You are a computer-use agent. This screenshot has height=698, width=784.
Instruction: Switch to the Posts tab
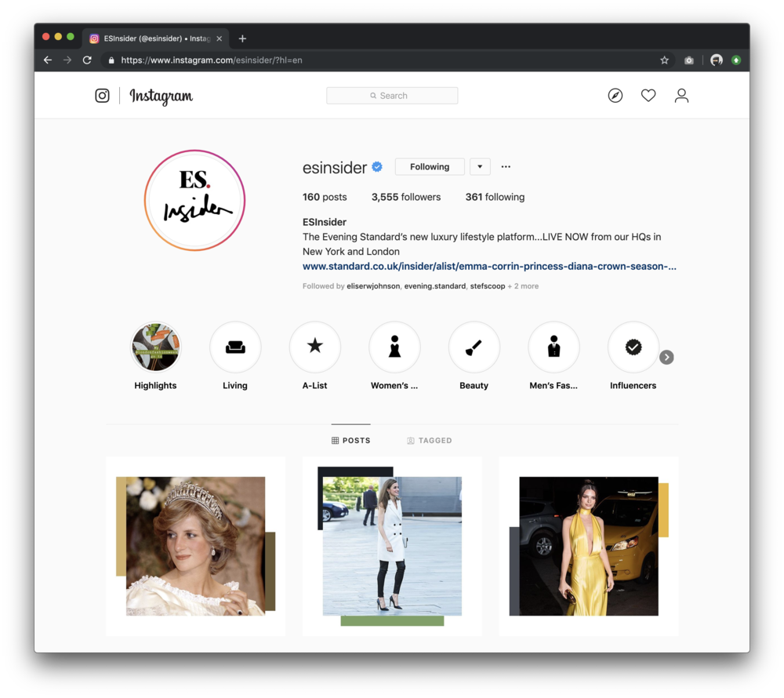pos(351,440)
